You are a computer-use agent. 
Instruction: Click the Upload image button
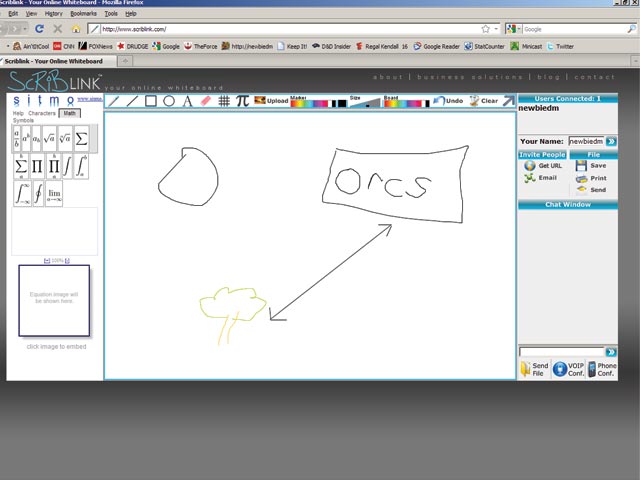272,101
